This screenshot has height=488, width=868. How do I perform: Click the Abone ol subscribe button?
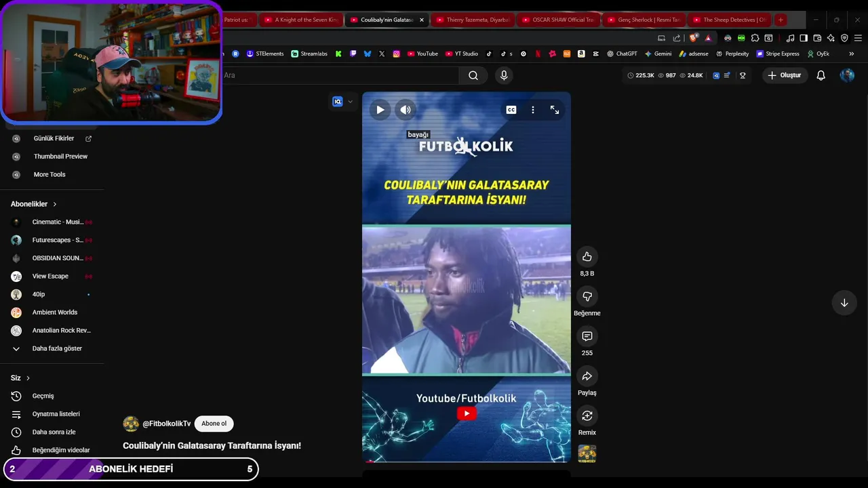pos(214,424)
